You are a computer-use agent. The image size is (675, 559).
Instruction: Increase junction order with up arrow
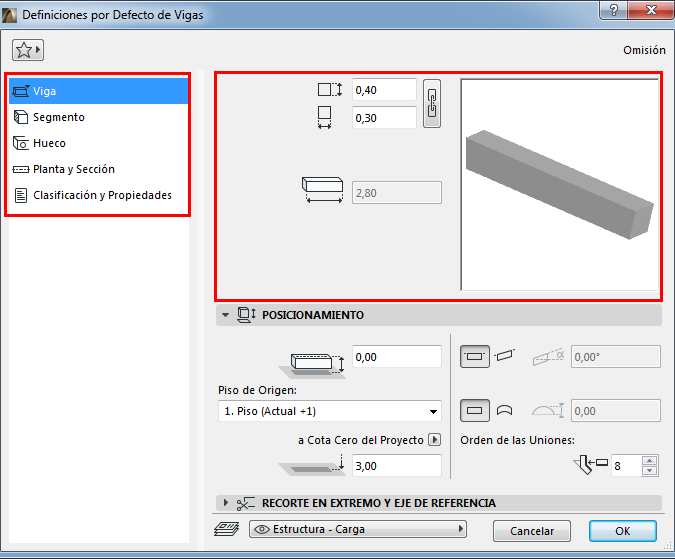649,460
